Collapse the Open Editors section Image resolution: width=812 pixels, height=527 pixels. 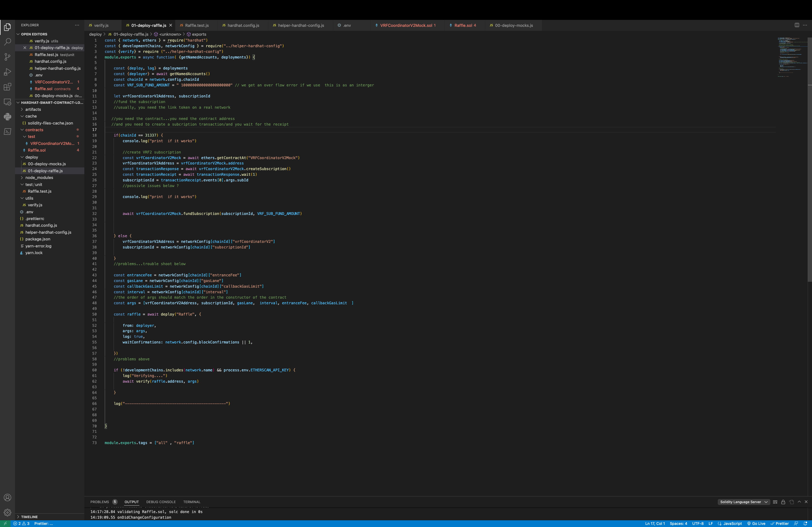(x=49, y=34)
